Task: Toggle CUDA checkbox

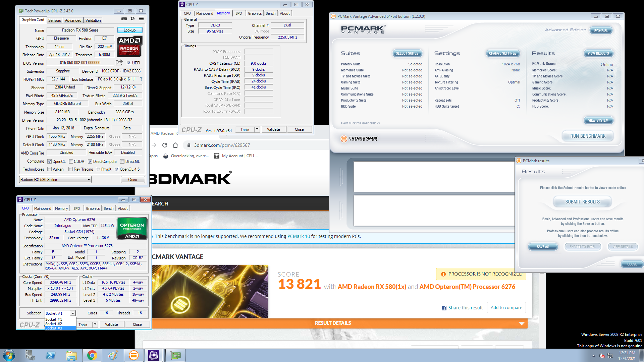Action: point(71,162)
